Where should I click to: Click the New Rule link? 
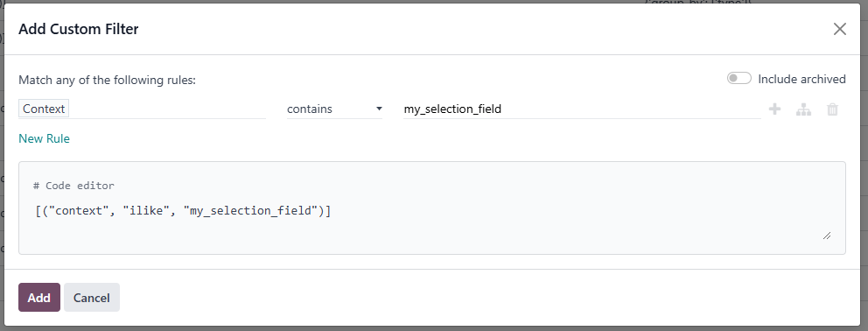point(45,138)
